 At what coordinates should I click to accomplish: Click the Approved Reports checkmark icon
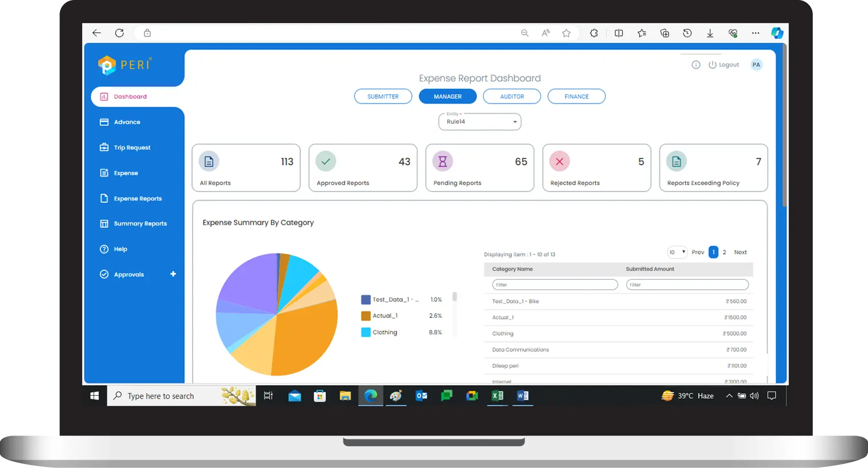326,161
